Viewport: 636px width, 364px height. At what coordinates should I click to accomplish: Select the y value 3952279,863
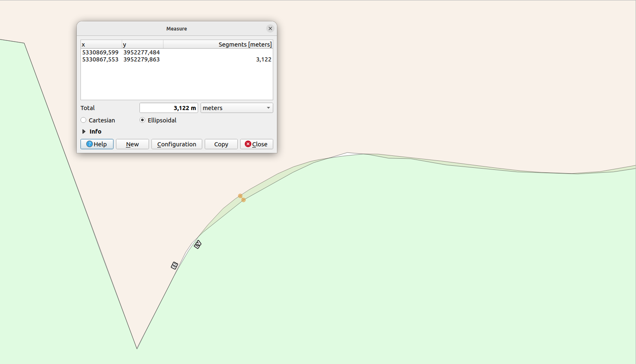coord(142,59)
